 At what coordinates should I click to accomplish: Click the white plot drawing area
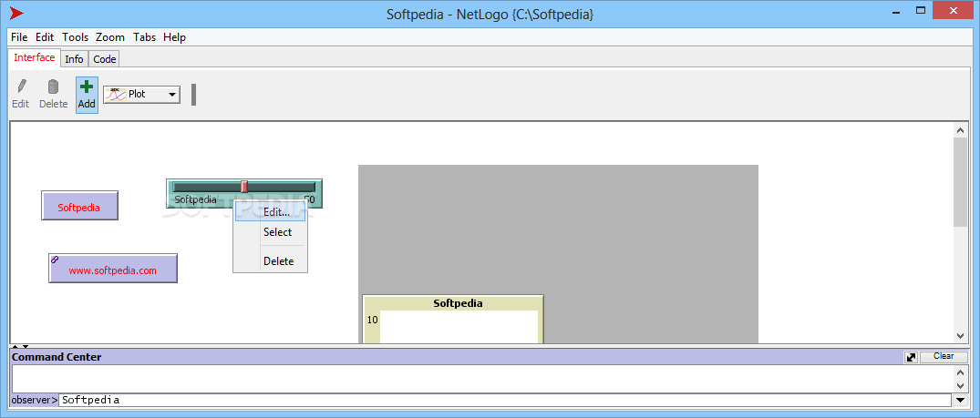tap(459, 327)
